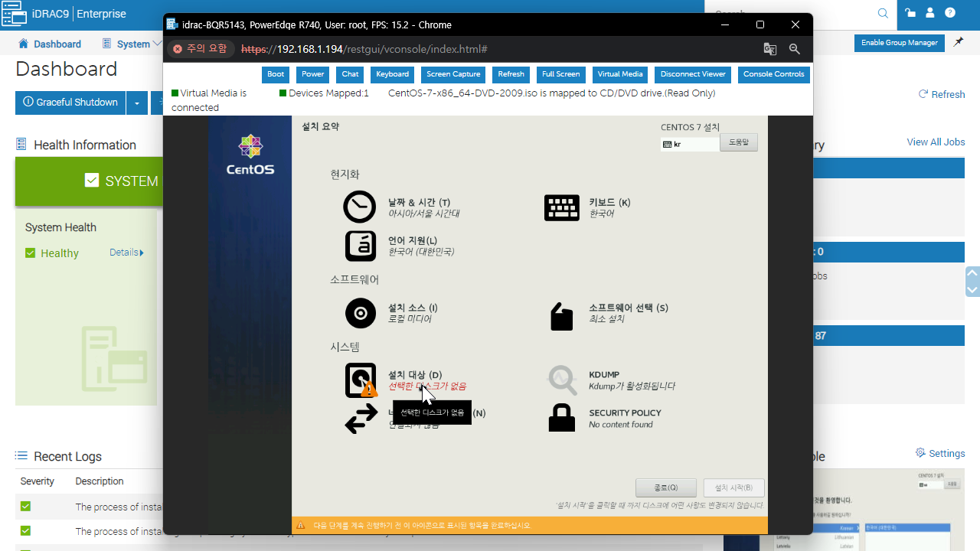Click Severity column header in Recent Logs

pyautogui.click(x=38, y=481)
